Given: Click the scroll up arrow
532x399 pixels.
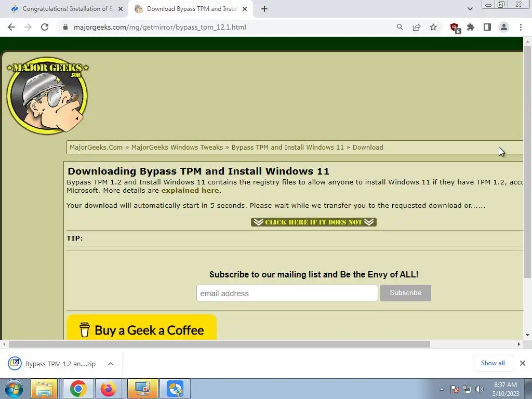Looking at the screenshot, I should point(527,42).
